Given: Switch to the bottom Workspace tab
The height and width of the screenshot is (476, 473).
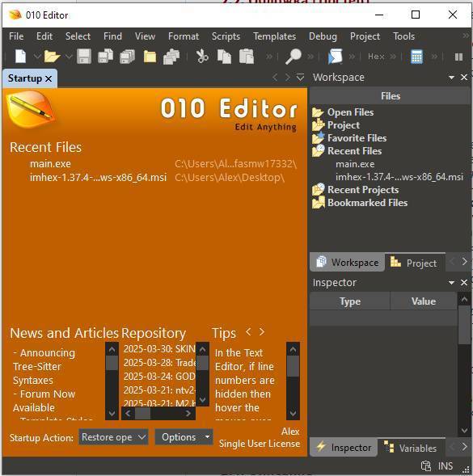Looking at the screenshot, I should [x=347, y=263].
